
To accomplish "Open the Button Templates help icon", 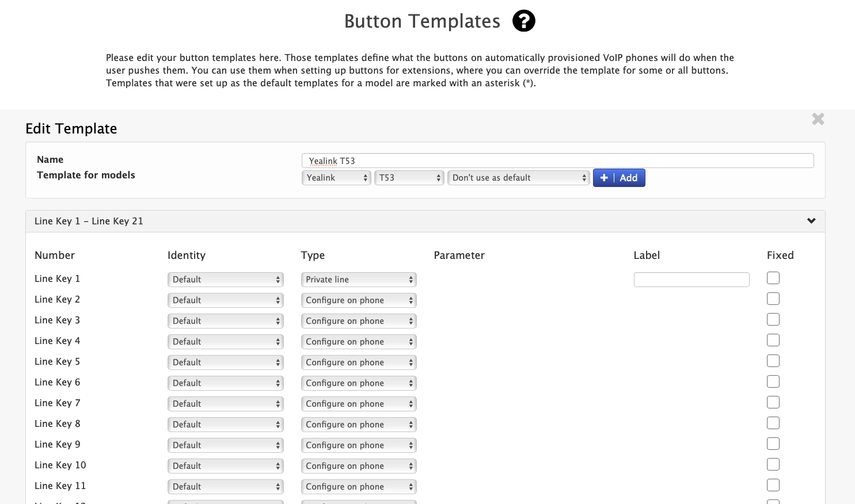I will pos(523,21).
